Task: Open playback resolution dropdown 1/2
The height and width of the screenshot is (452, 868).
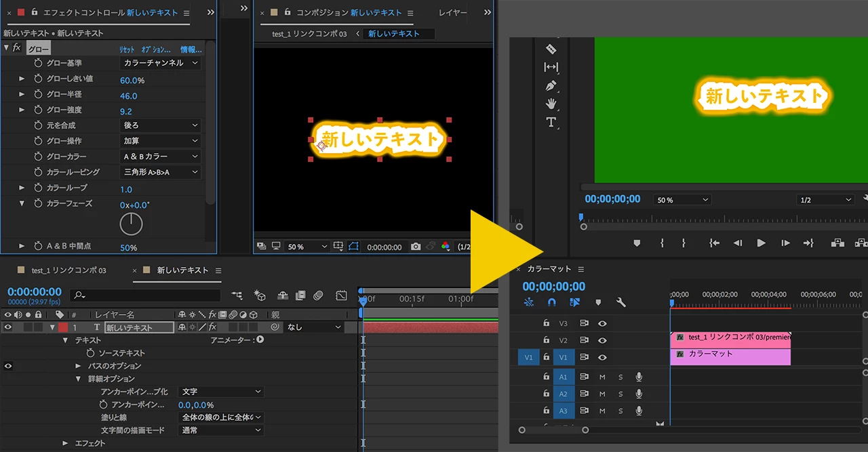Action: (x=825, y=200)
